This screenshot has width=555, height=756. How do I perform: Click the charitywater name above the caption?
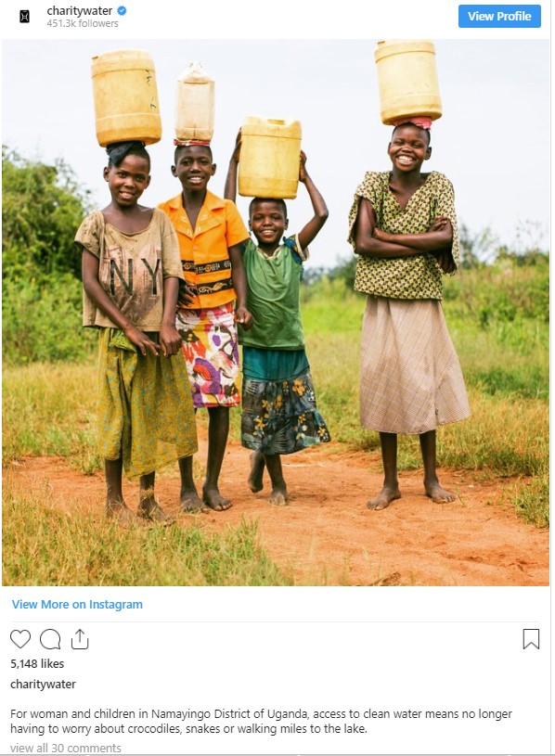pyautogui.click(x=43, y=685)
